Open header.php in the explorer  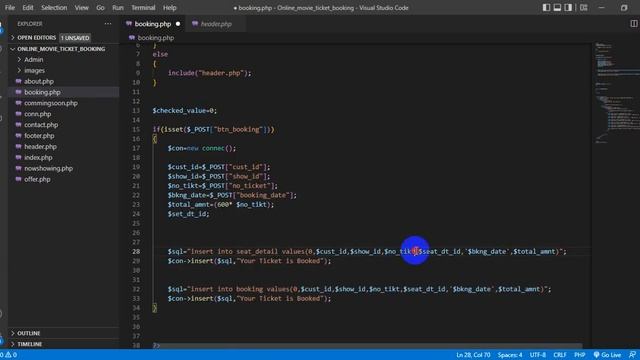tap(40, 147)
